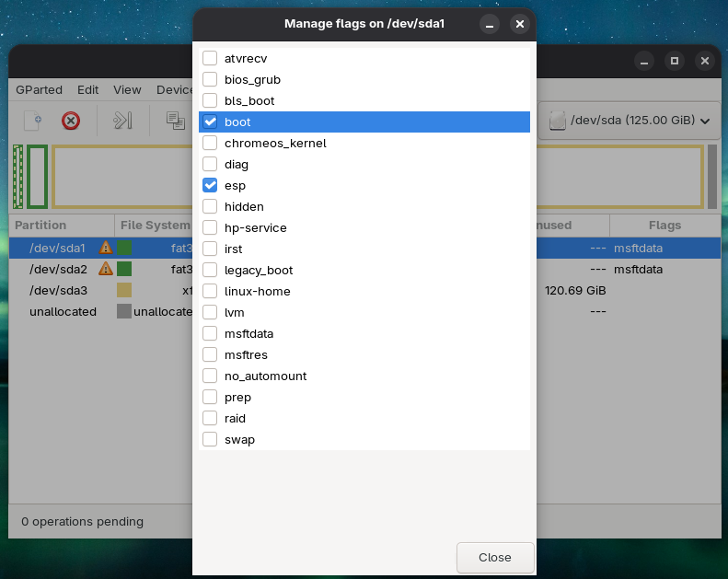The height and width of the screenshot is (579, 728).
Task: Open the GParted menu
Action: tap(39, 89)
